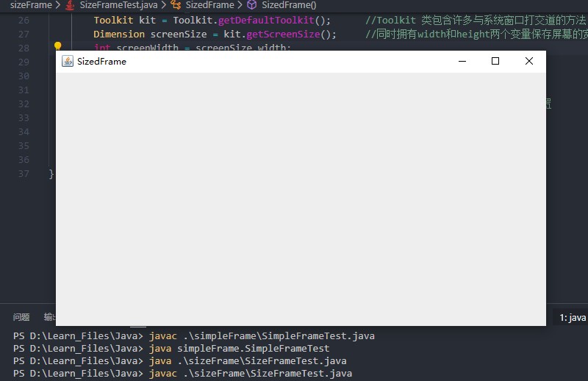Viewport: 588px width, 381px height.
Task: Click the closing brace on line 37
Action: tap(51, 174)
